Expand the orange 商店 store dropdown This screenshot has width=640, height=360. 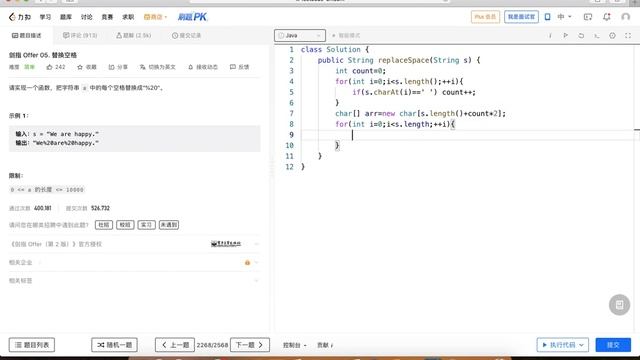156,17
